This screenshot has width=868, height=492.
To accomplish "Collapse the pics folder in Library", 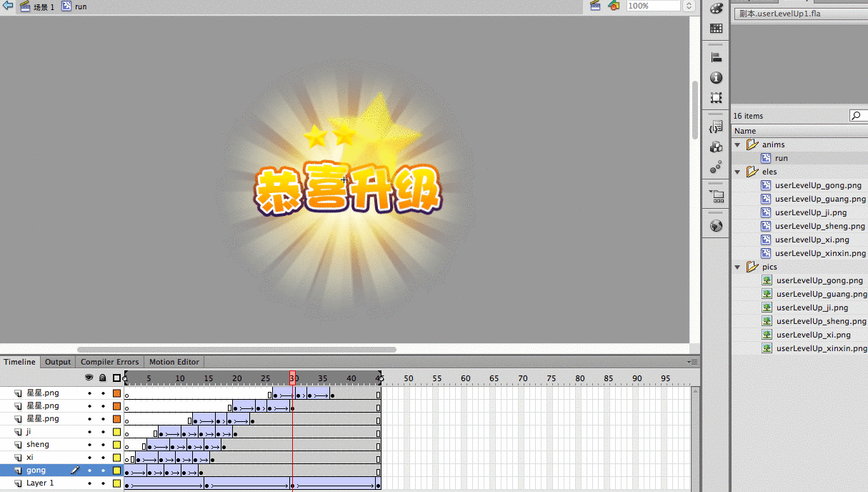I will [x=738, y=267].
